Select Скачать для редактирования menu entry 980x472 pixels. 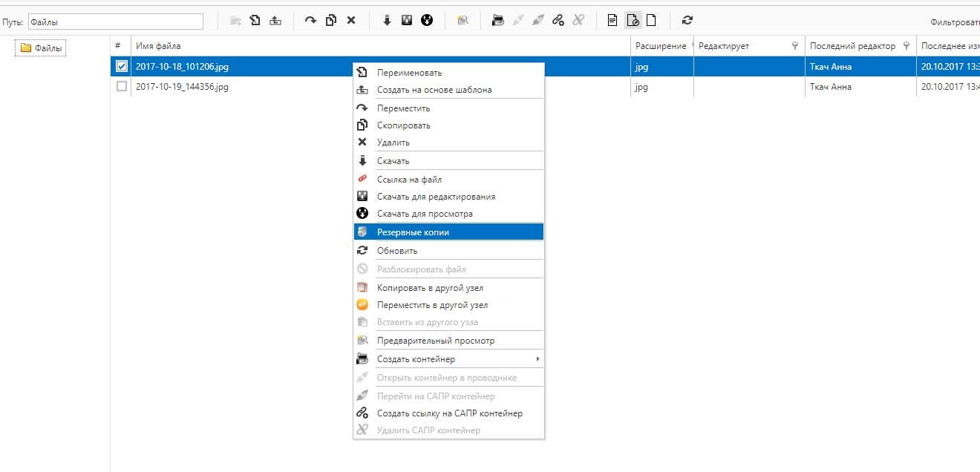(448, 197)
